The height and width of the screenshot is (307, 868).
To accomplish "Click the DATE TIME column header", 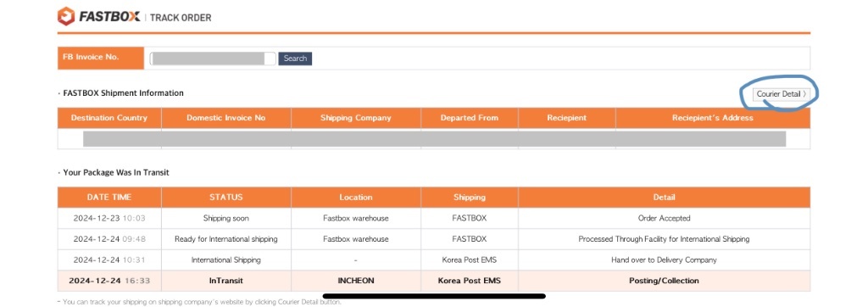I will pos(109,198).
